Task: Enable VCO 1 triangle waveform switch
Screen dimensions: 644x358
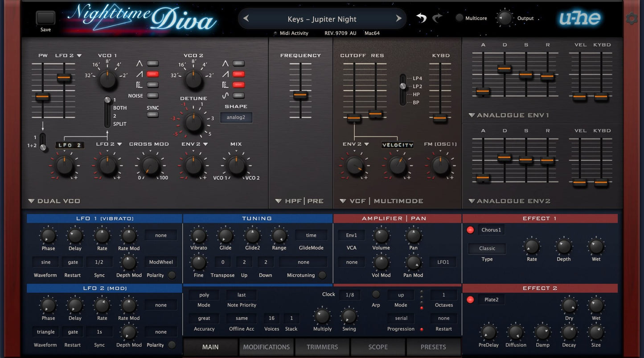Action: pyautogui.click(x=152, y=63)
